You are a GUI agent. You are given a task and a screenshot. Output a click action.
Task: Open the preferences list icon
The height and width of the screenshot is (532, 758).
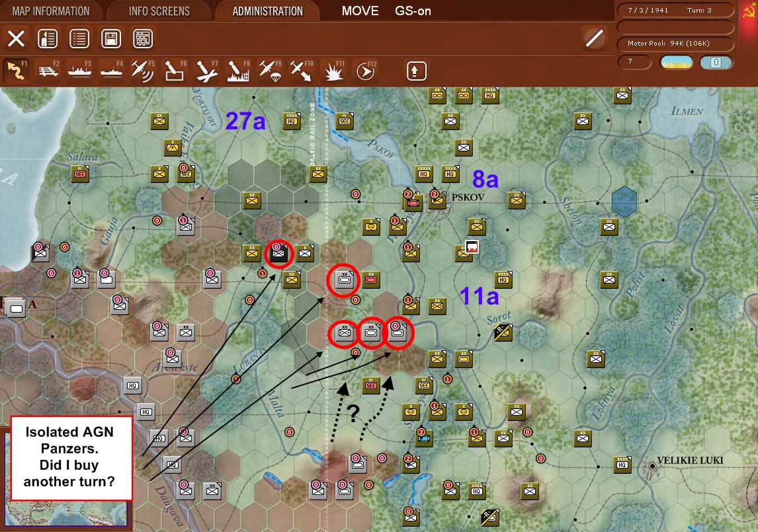click(79, 38)
